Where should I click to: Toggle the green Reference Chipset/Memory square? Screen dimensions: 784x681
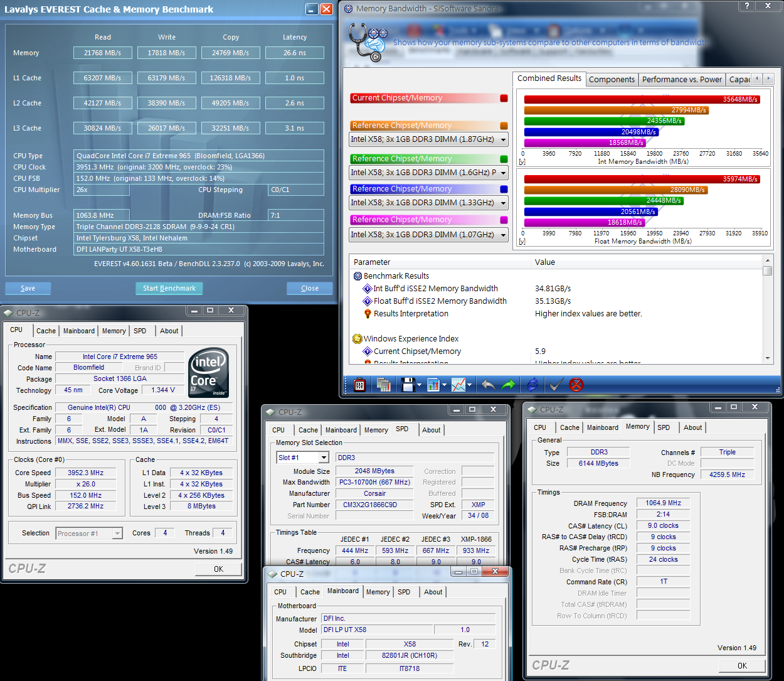[504, 159]
